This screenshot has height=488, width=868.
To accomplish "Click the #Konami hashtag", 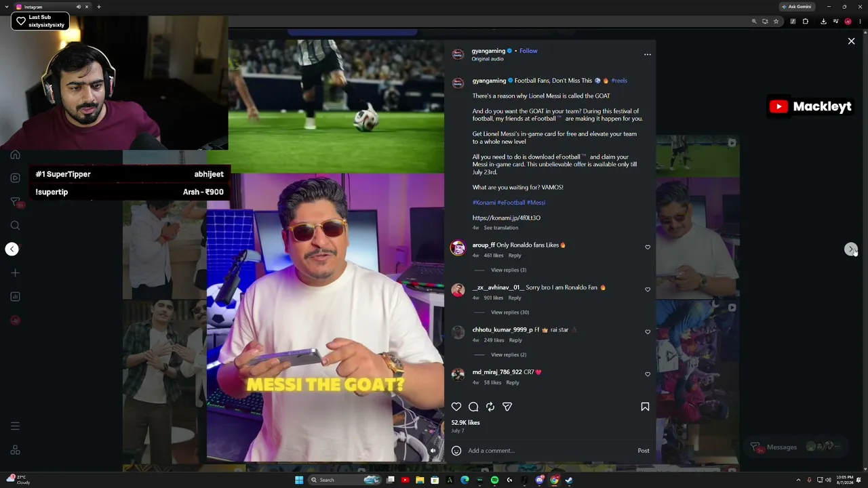I will (484, 203).
